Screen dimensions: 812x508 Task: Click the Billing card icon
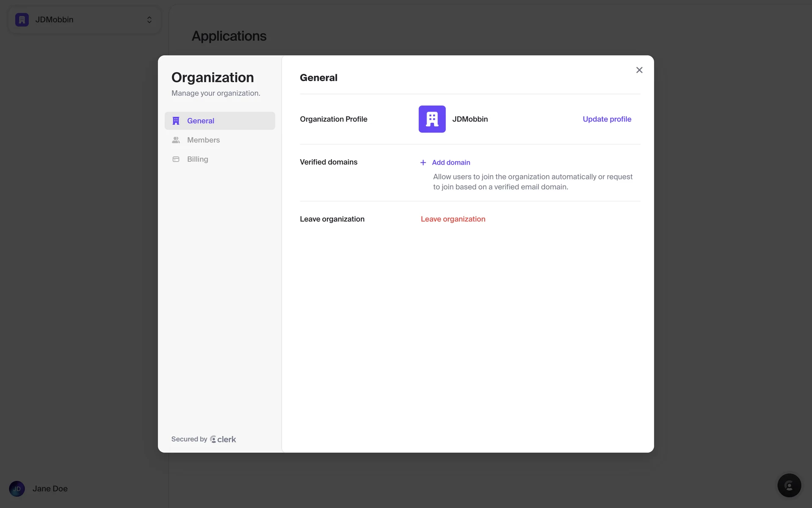[176, 159]
